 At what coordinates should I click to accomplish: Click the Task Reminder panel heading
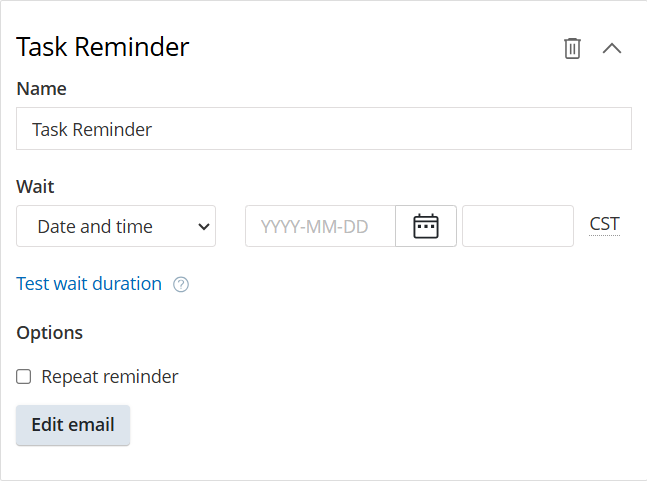(103, 47)
